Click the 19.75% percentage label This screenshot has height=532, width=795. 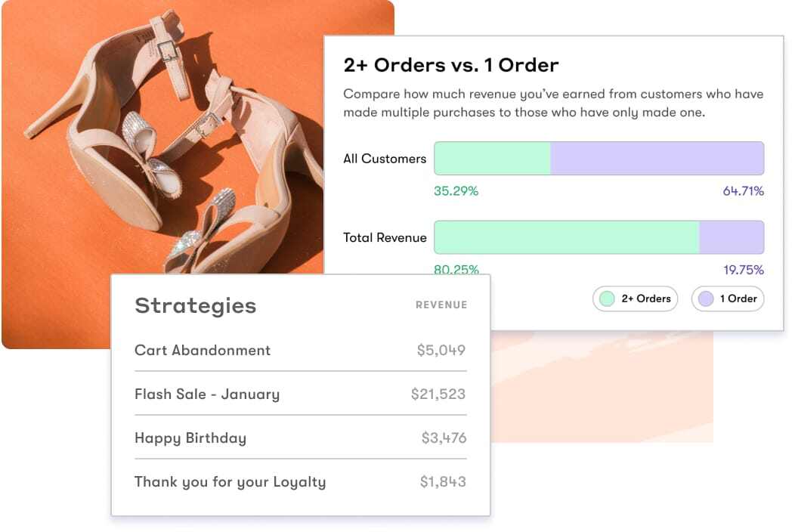click(744, 270)
